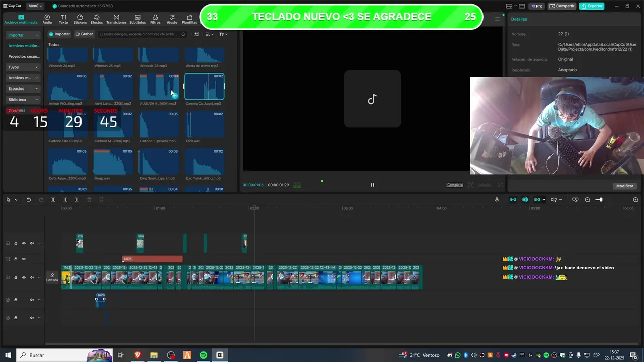Hide the KICK text track
This screenshot has height=362, width=644.
[x=24, y=259]
